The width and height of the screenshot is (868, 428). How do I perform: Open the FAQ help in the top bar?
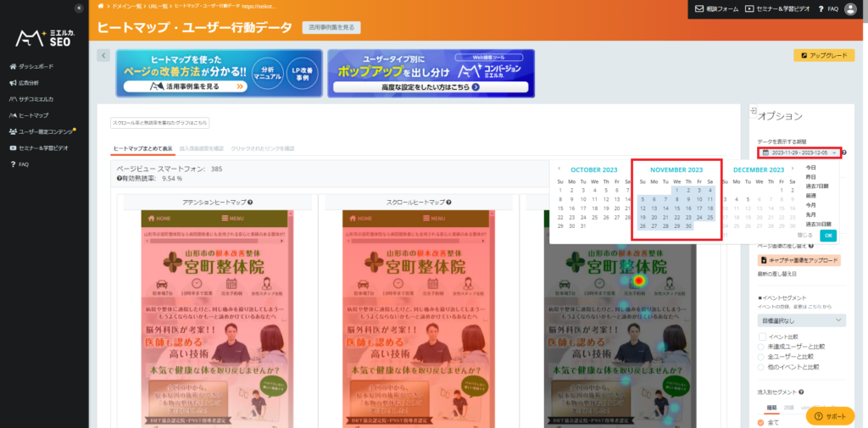tap(827, 8)
